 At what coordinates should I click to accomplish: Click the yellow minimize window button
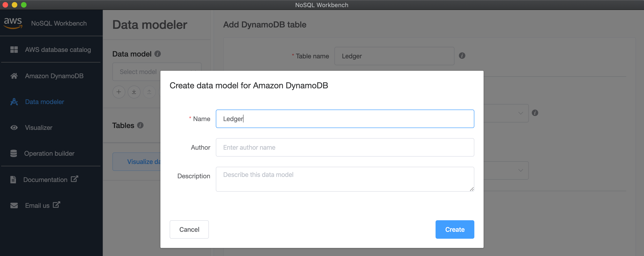15,5
